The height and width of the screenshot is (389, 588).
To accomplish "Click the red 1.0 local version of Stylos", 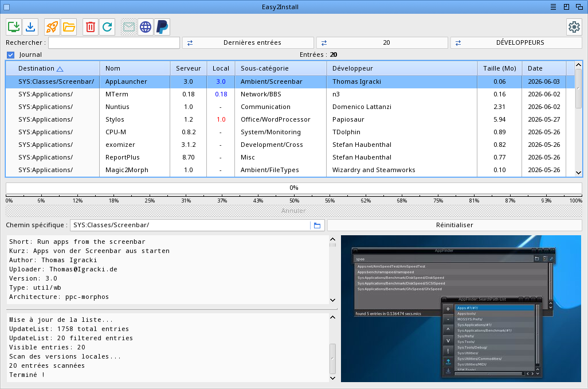I will pyautogui.click(x=221, y=119).
